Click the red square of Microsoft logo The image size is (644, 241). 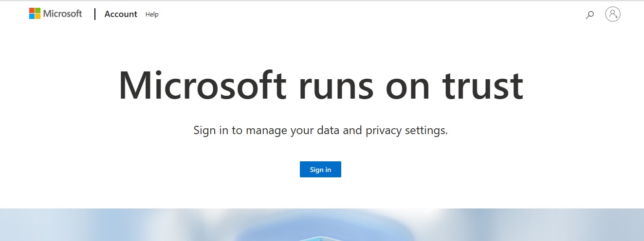coord(32,11)
